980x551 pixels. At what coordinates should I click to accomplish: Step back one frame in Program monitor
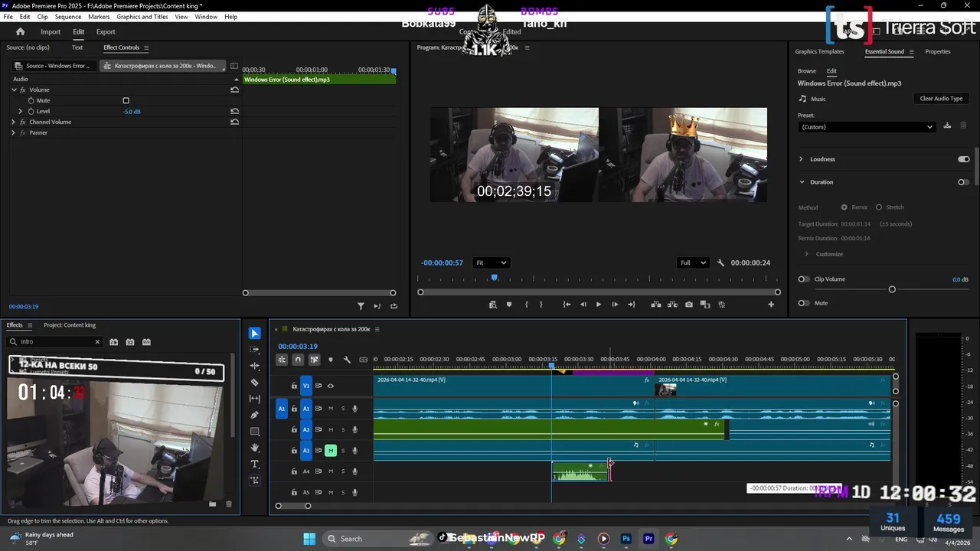pyautogui.click(x=583, y=305)
